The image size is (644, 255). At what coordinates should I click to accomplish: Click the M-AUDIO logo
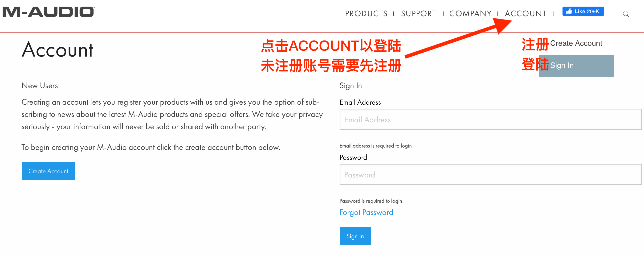pyautogui.click(x=49, y=12)
